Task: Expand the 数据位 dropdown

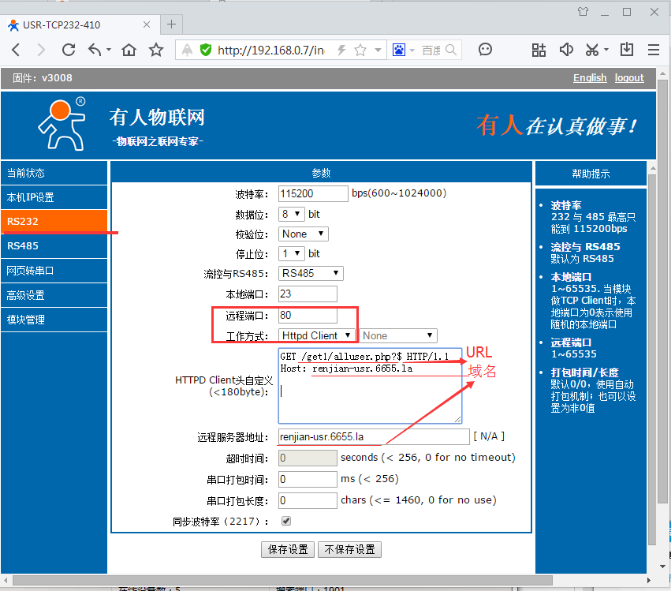Action: click(291, 214)
